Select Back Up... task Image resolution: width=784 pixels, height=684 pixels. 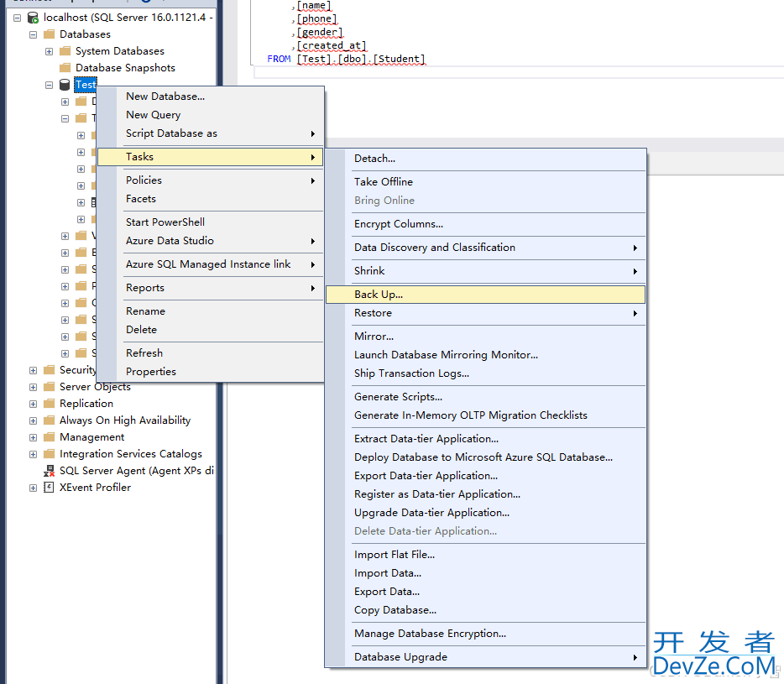click(x=485, y=295)
